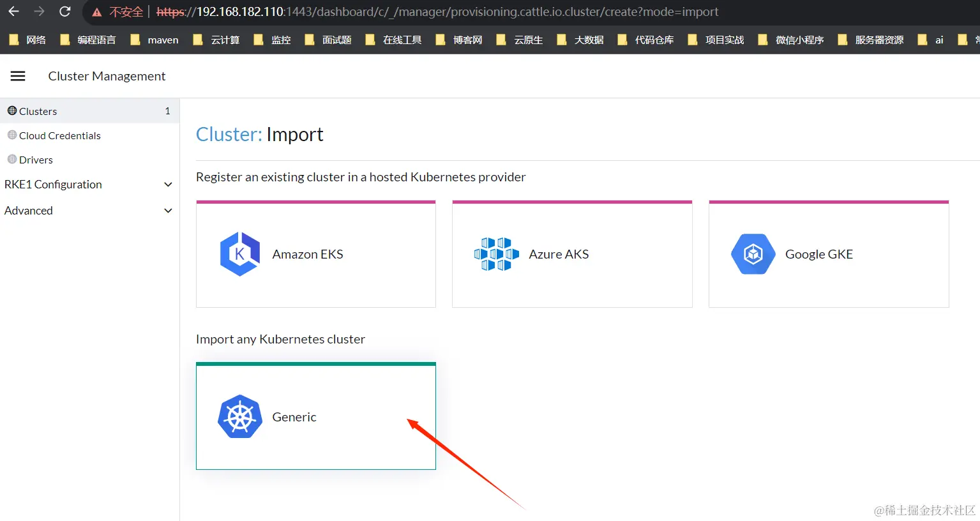
Task: Open the 服务器资源 bookmark folder
Action: [870, 40]
